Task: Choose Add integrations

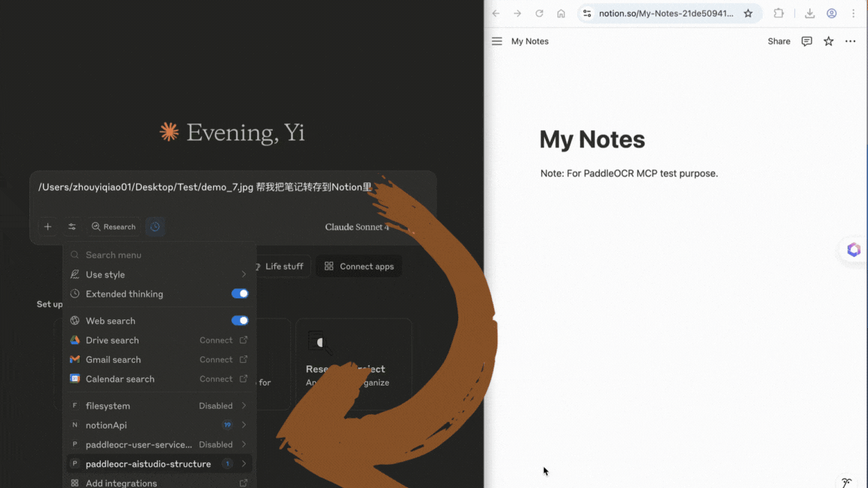Action: tap(160, 483)
